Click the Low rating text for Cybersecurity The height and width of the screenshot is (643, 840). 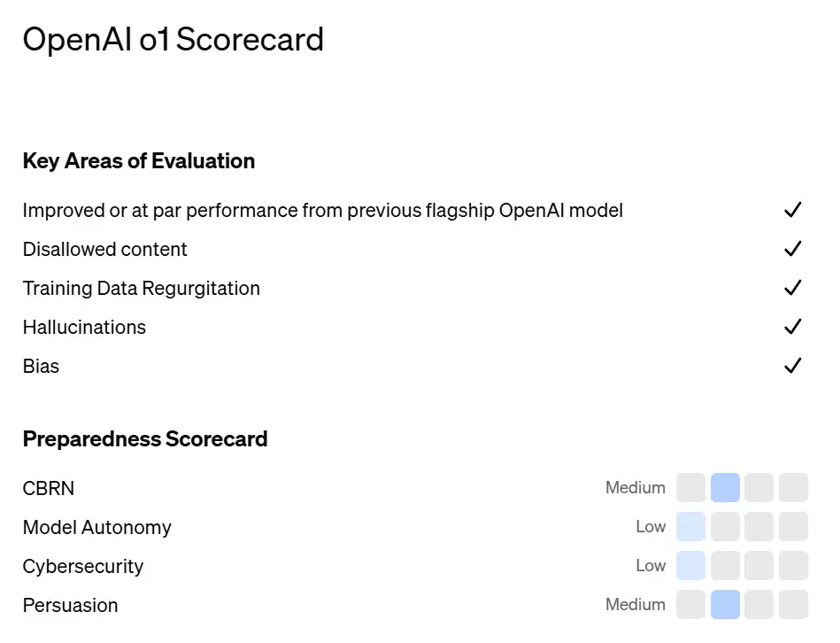coord(651,565)
